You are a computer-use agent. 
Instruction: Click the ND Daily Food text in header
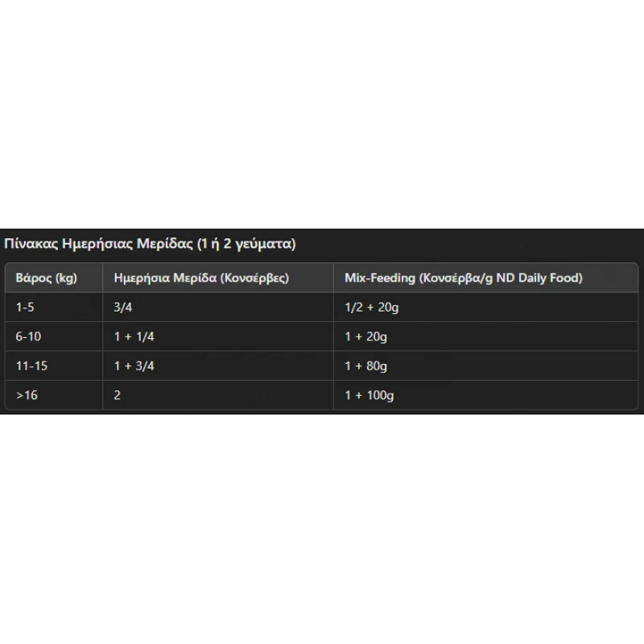coord(539,278)
